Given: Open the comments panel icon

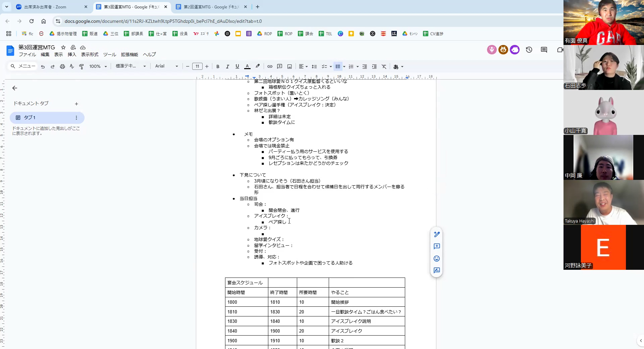Looking at the screenshot, I should pos(544,50).
